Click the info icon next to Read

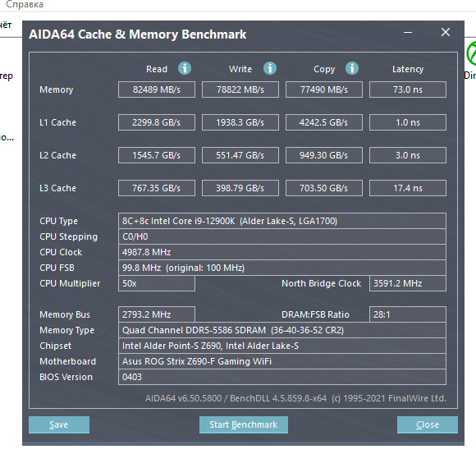185,68
